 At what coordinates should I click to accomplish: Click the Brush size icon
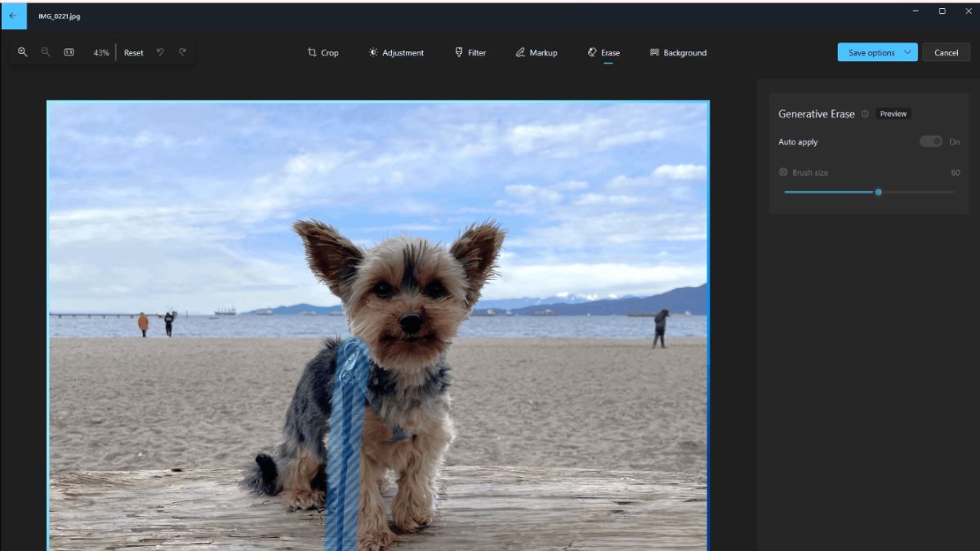click(783, 172)
